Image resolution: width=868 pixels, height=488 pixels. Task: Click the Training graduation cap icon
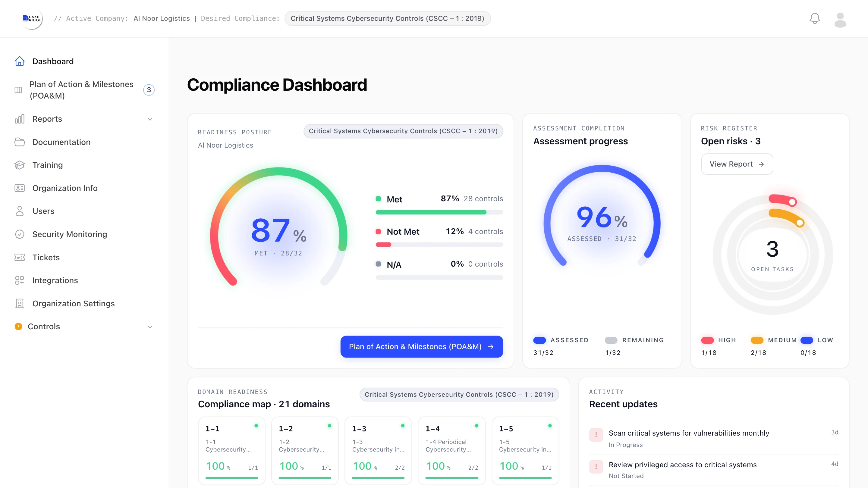(x=20, y=165)
